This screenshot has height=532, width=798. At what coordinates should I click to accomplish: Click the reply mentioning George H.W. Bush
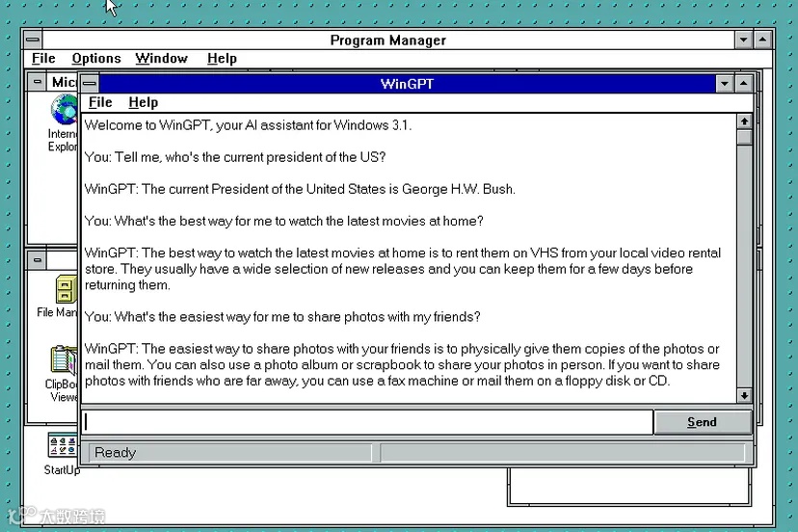[x=300, y=189]
